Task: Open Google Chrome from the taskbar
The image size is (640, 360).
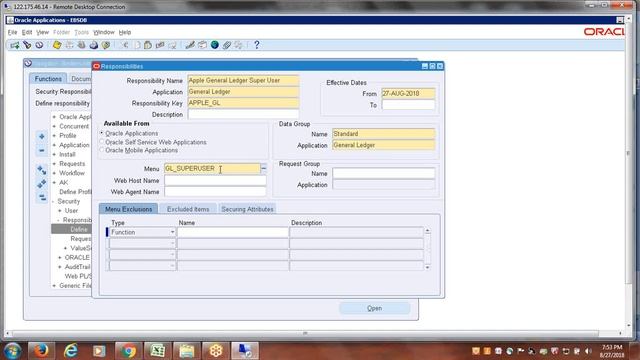Action: pos(128,350)
